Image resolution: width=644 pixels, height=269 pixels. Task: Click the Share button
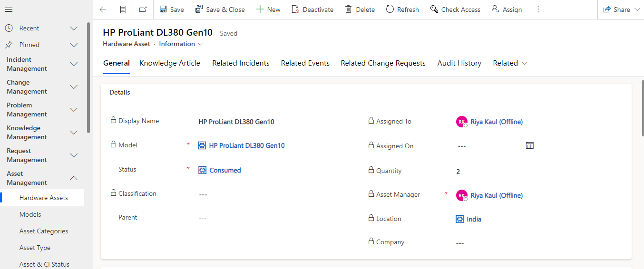[616, 10]
